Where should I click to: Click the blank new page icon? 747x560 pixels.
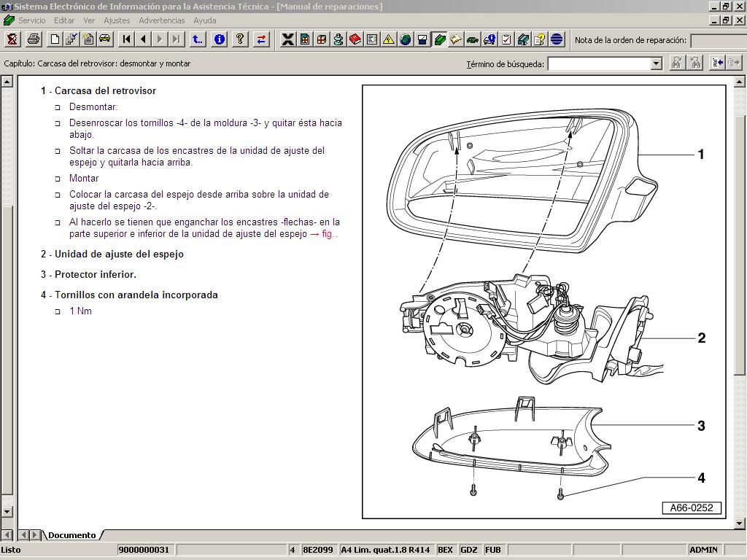55,39
